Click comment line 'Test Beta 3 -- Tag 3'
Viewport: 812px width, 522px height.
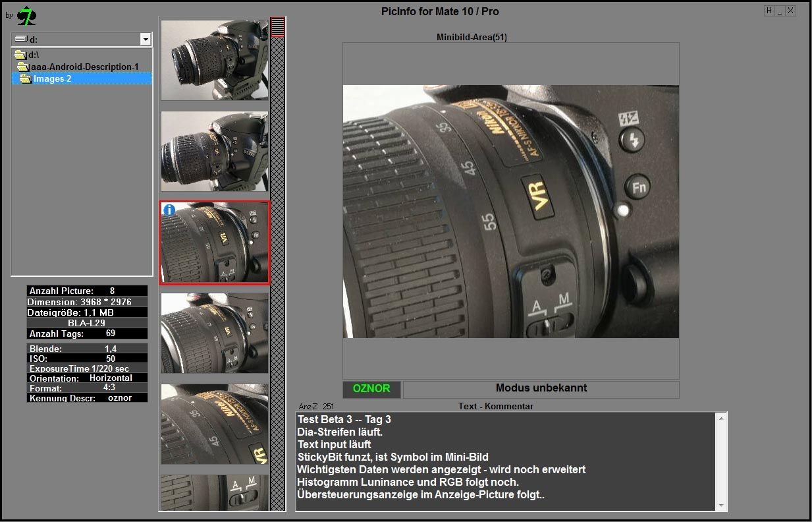(x=344, y=419)
